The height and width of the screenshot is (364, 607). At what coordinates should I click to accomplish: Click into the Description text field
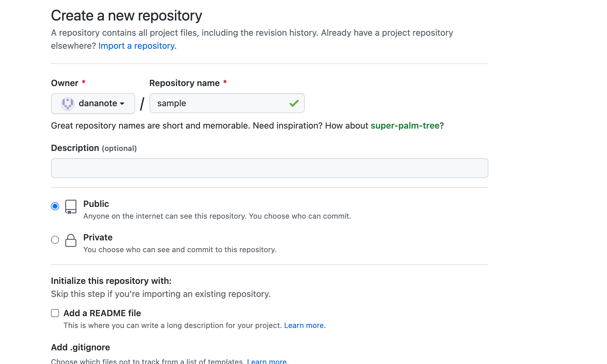point(269,168)
